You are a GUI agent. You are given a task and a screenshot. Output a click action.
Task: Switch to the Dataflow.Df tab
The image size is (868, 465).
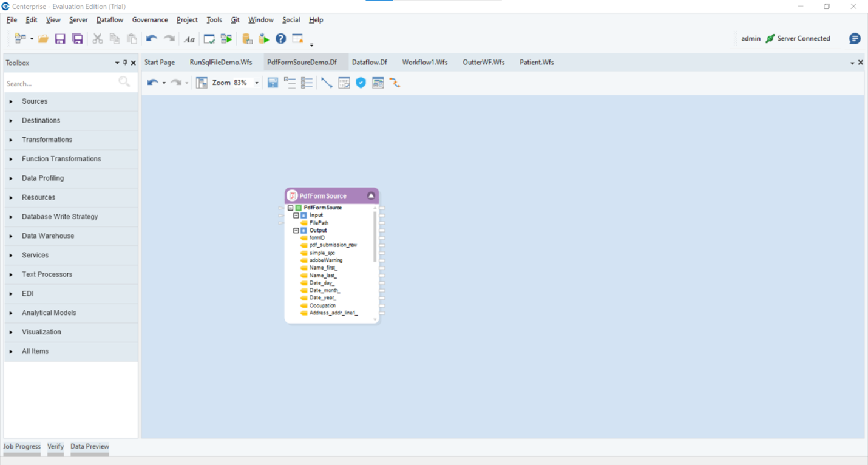pyautogui.click(x=369, y=62)
